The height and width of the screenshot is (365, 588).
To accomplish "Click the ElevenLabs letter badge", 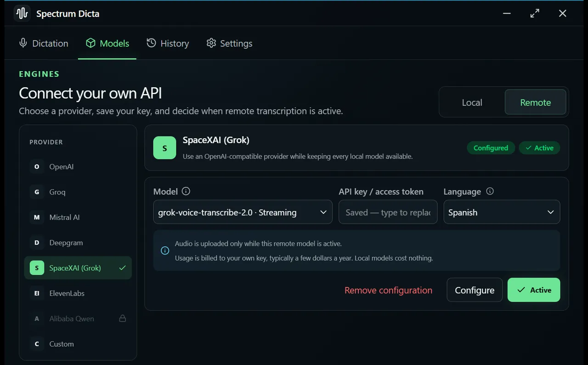I will click(x=37, y=293).
